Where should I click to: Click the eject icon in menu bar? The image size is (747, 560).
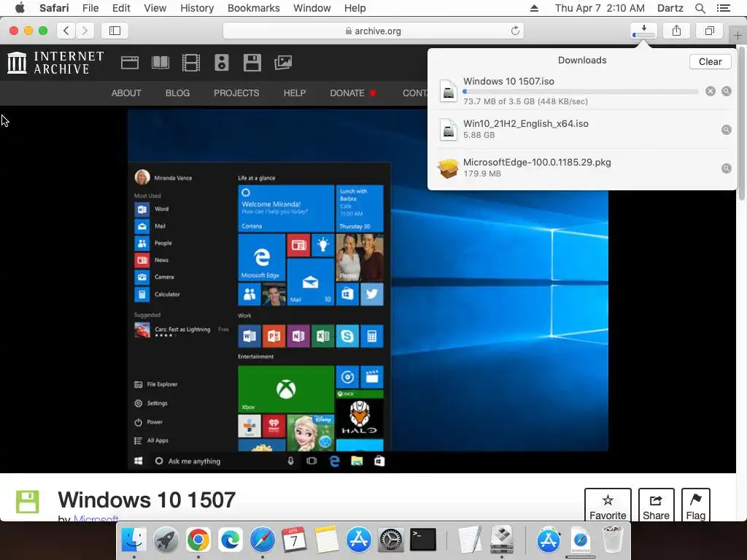(534, 8)
